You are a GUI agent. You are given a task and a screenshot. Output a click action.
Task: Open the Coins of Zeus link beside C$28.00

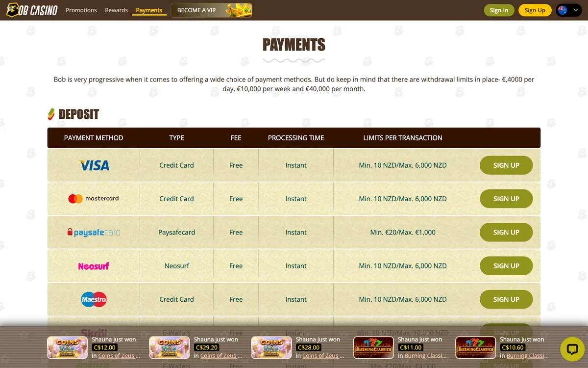(323, 356)
